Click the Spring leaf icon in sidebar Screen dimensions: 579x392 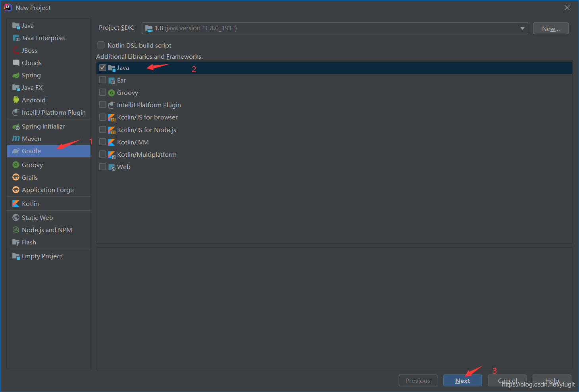coord(16,75)
